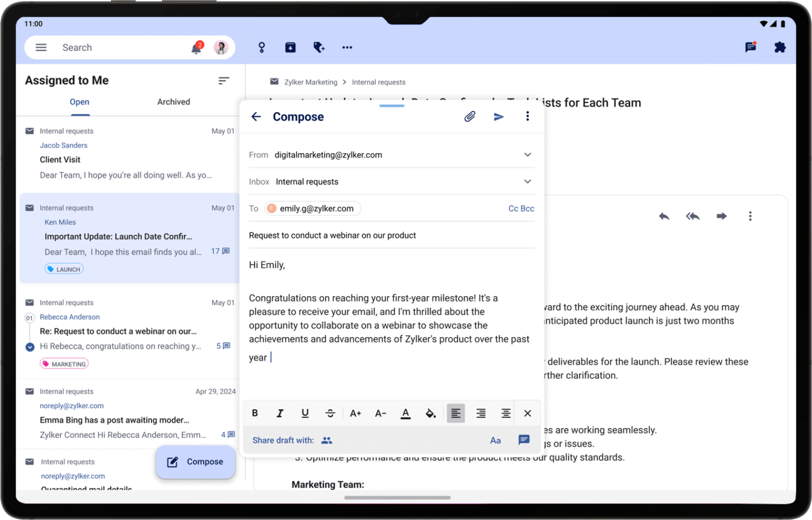This screenshot has height=520, width=812.
Task: Open the 17 comments count on Ken Miles email
Action: click(220, 251)
